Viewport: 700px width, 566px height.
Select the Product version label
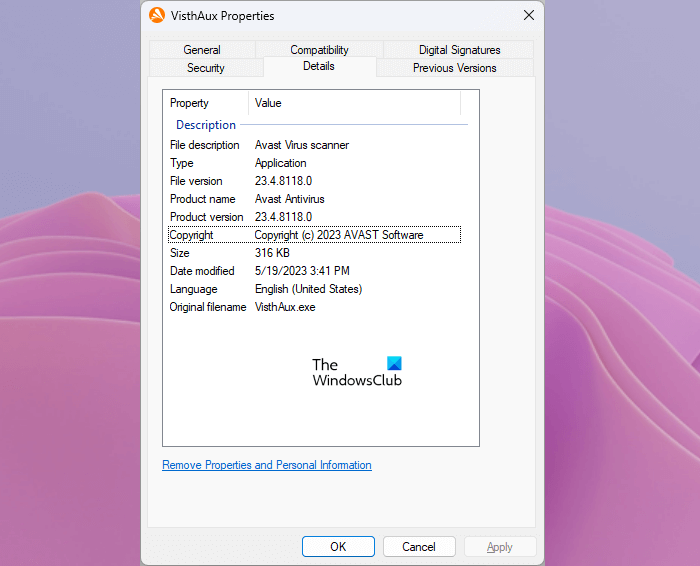pyautogui.click(x=207, y=217)
